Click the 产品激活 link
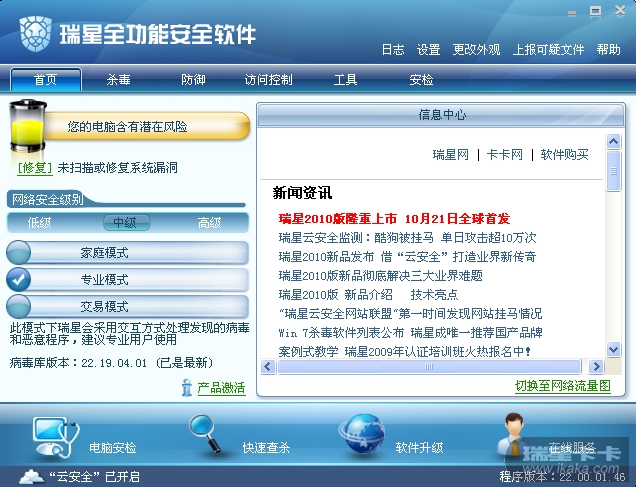This screenshot has width=636, height=487. 221,388
